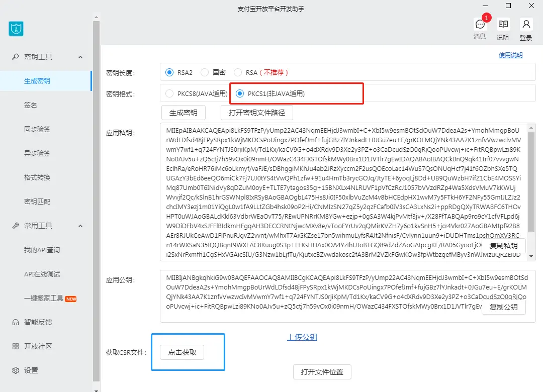Open 设置 in sidebar

click(x=31, y=370)
